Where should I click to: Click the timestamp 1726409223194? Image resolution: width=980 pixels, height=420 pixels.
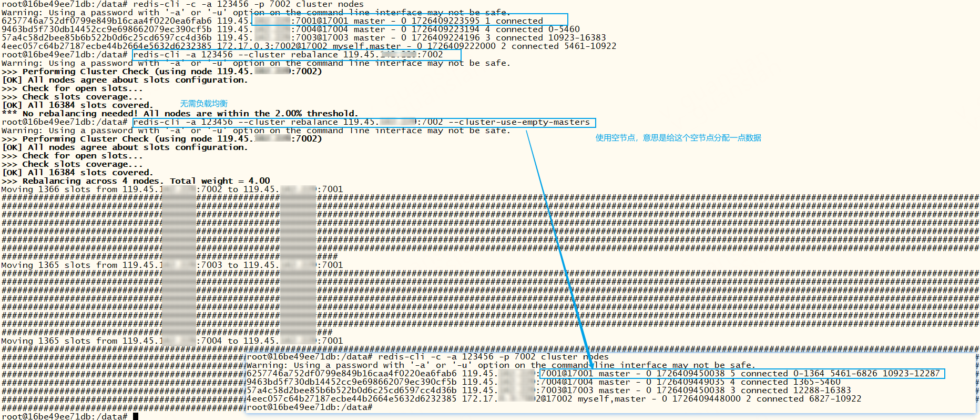(445, 29)
